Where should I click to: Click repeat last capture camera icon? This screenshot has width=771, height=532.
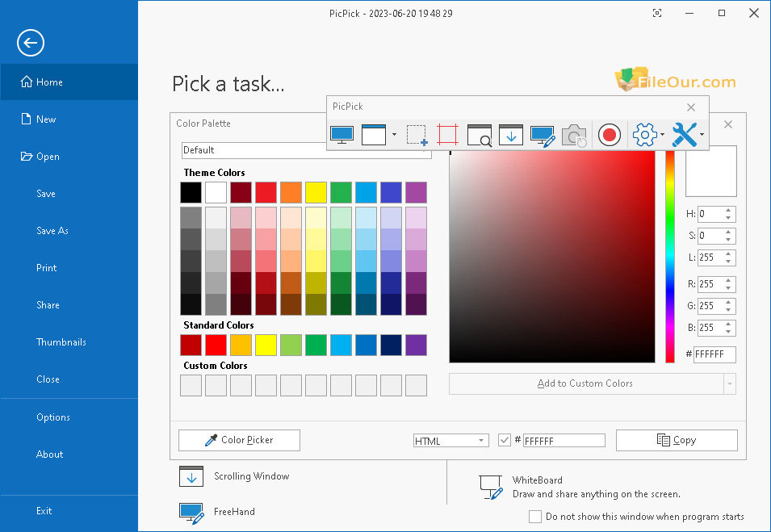[x=574, y=136]
